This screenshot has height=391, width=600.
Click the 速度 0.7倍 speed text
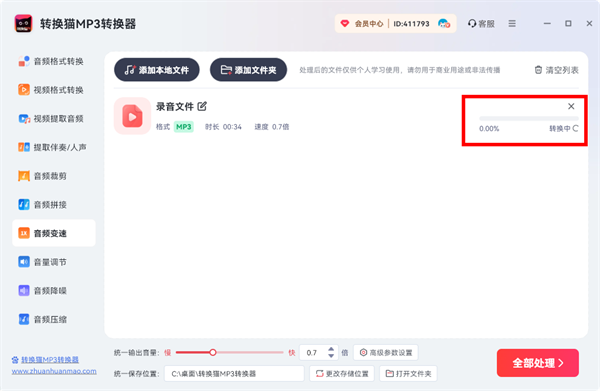coord(272,127)
